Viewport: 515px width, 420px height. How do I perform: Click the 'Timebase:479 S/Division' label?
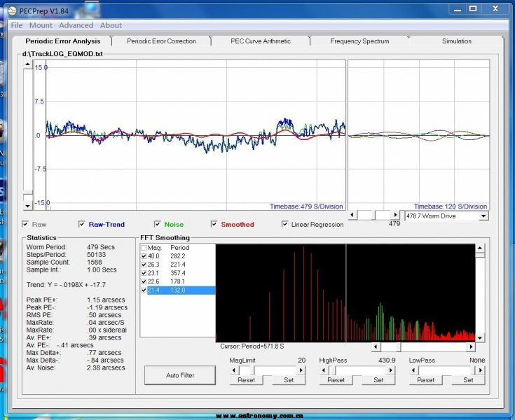tap(306, 206)
